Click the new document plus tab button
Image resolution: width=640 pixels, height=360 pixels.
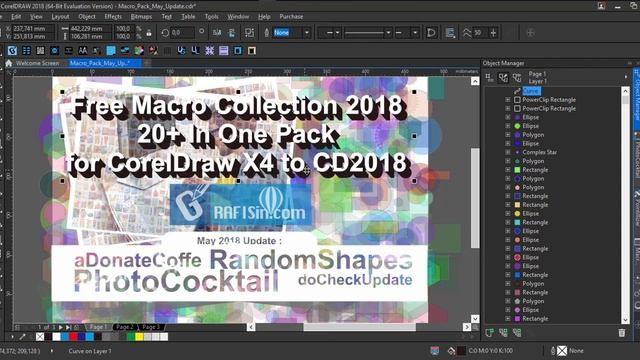tap(146, 63)
